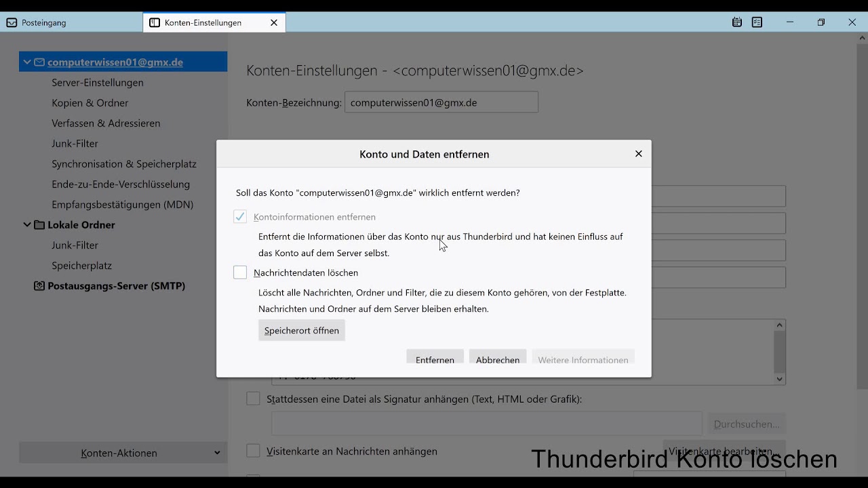Click the Konten-Bezeichnung input field
868x488 pixels.
(x=441, y=102)
